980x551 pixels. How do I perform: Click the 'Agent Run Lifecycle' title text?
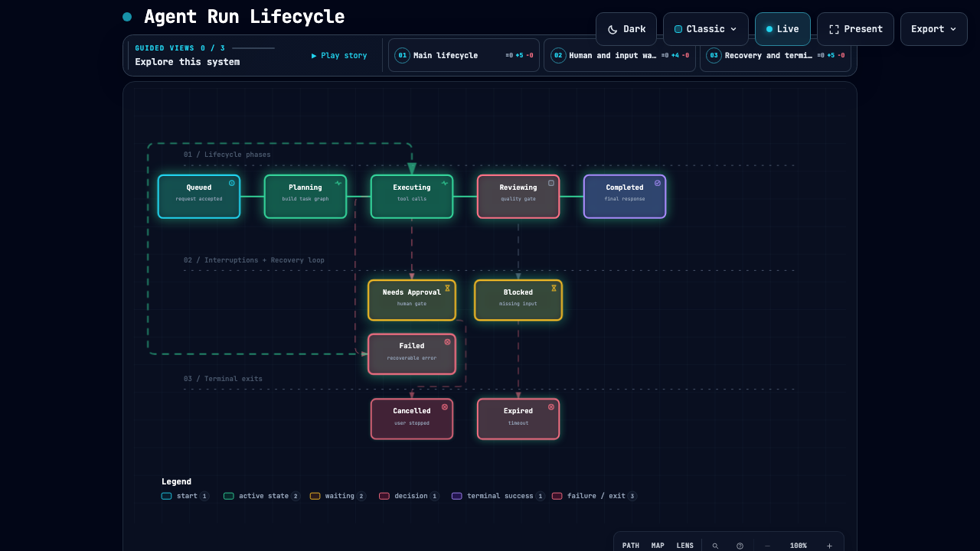(x=244, y=17)
